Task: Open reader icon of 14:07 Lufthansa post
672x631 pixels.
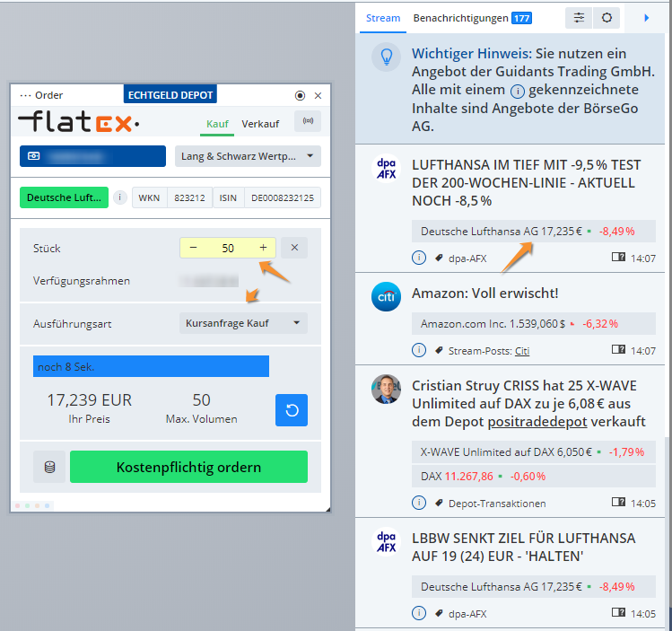Action: tap(618, 258)
